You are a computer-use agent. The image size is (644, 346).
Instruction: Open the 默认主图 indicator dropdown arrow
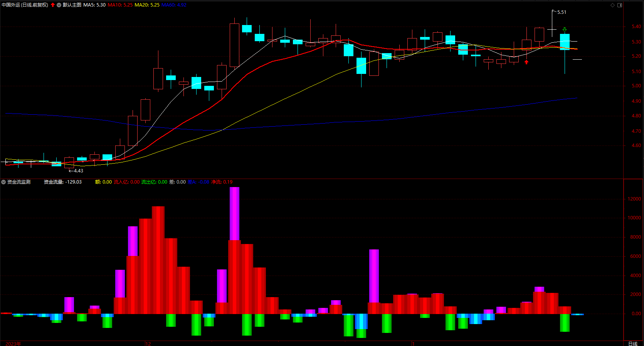[59, 5]
